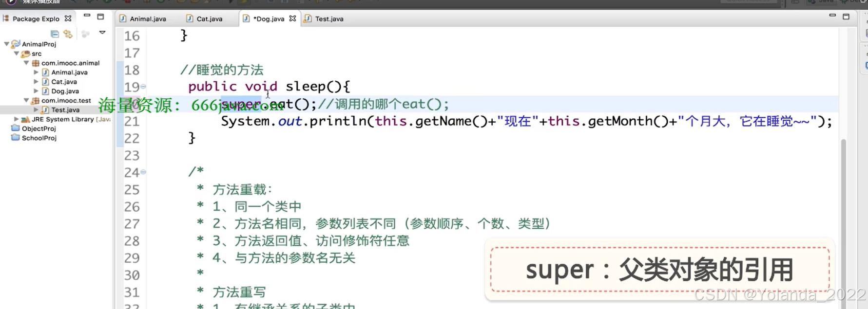868x309 pixels.
Task: Collapse all in Package Explorer
Action: (55, 34)
